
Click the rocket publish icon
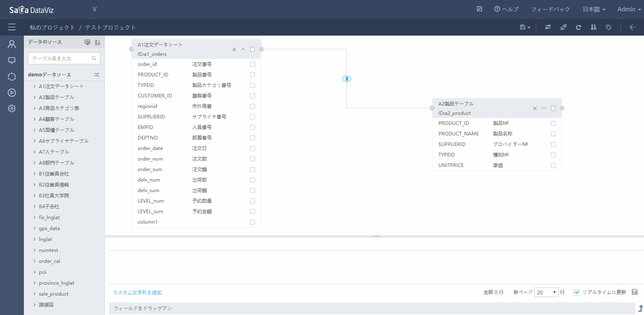coord(563,27)
